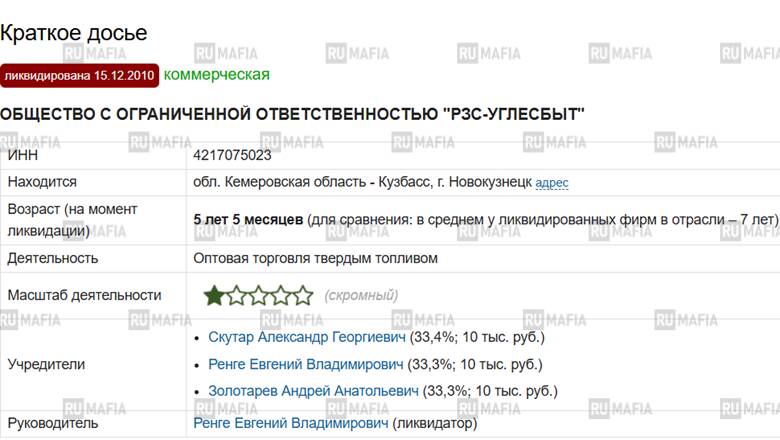This screenshot has width=780, height=440.
Task: Click the INN number 4217075023
Action: (x=232, y=155)
